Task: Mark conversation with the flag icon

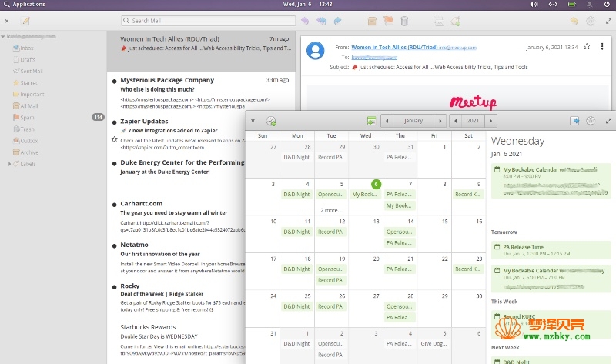Action: coord(388,21)
